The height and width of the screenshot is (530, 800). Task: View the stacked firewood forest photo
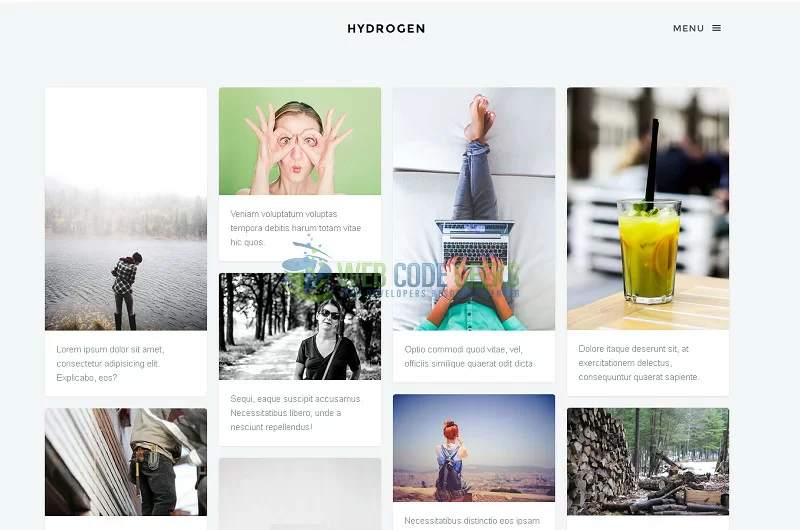pyautogui.click(x=648, y=461)
